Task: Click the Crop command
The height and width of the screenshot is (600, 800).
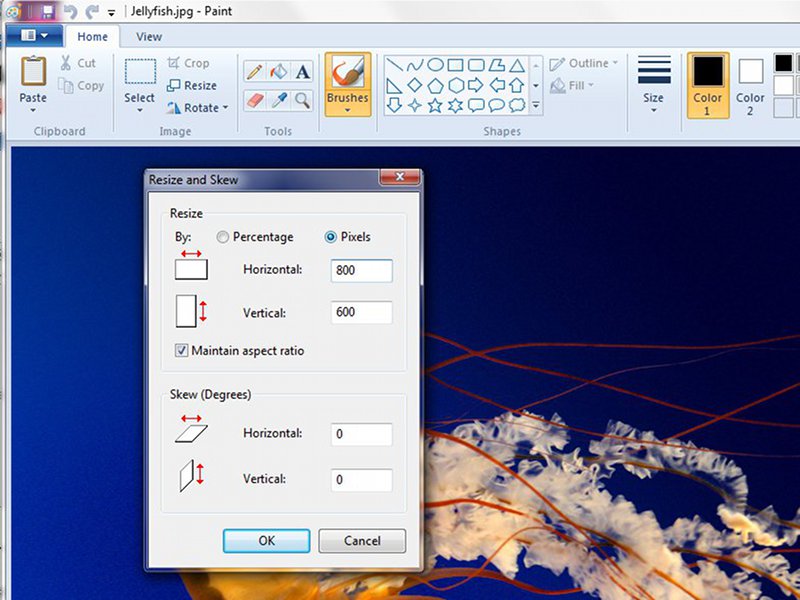Action: [188, 63]
